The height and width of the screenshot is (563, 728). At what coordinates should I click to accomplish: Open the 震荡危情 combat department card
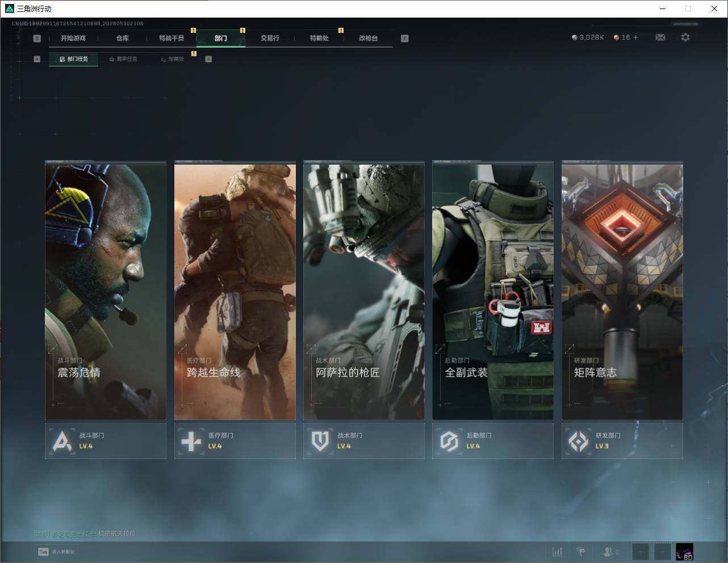[106, 291]
